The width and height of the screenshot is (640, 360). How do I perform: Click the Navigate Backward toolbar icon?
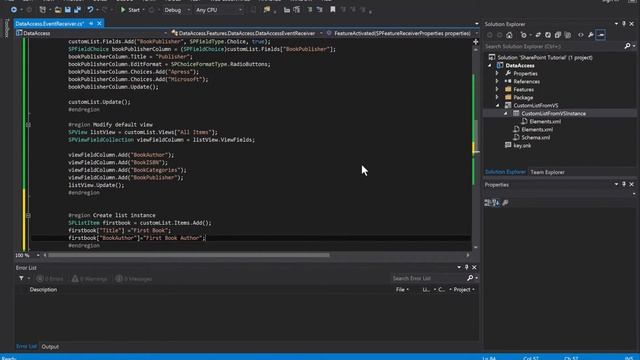coord(13,10)
